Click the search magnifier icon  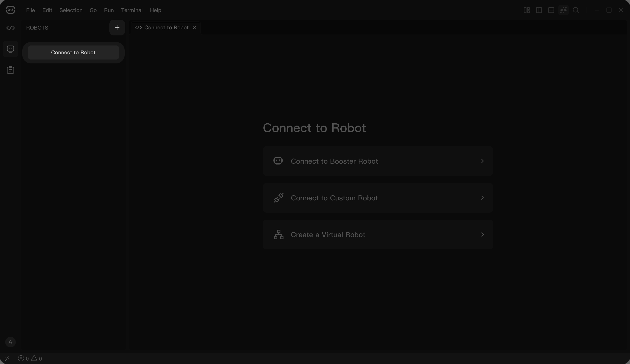click(x=576, y=10)
